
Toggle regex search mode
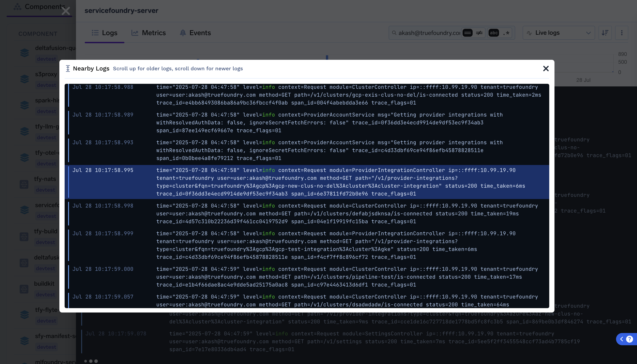pos(506,33)
